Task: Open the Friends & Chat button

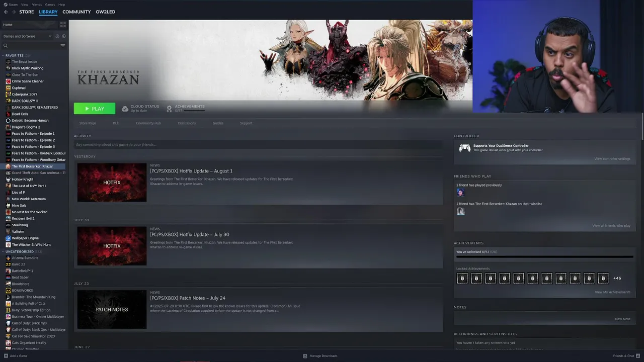Action: point(626,356)
